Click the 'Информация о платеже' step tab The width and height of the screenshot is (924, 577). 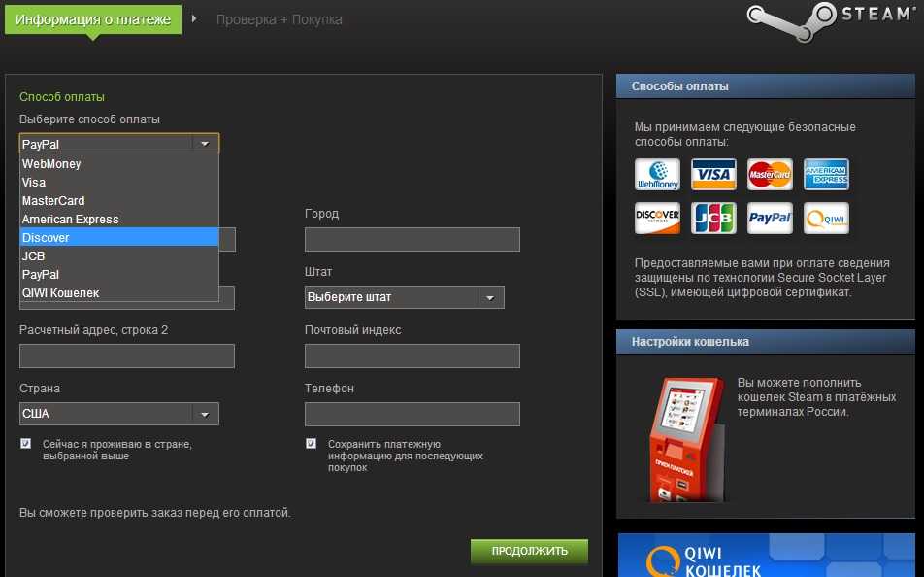[93, 19]
